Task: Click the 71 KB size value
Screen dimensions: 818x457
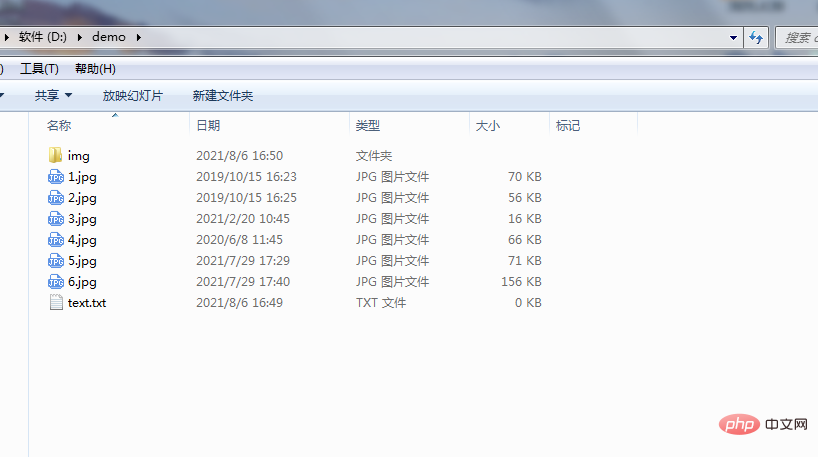Action: click(x=525, y=260)
